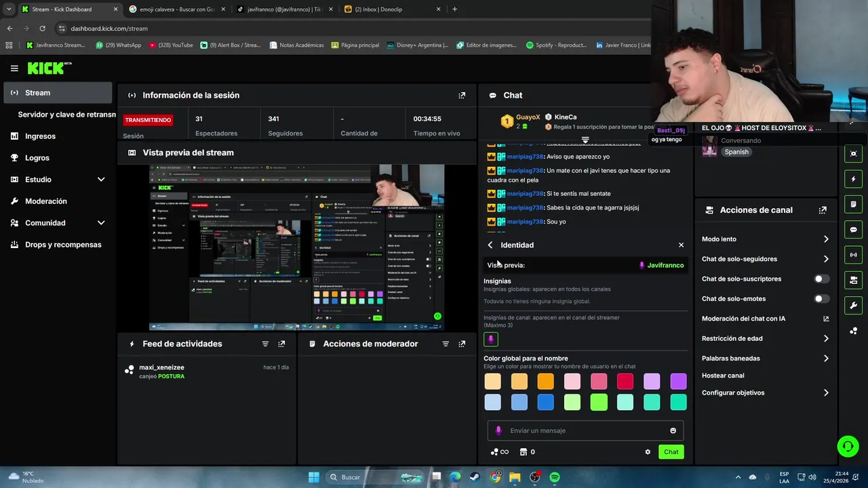Collapse the chat header arrow under GuayoX
This screenshot has height=488, width=868.
click(x=585, y=140)
